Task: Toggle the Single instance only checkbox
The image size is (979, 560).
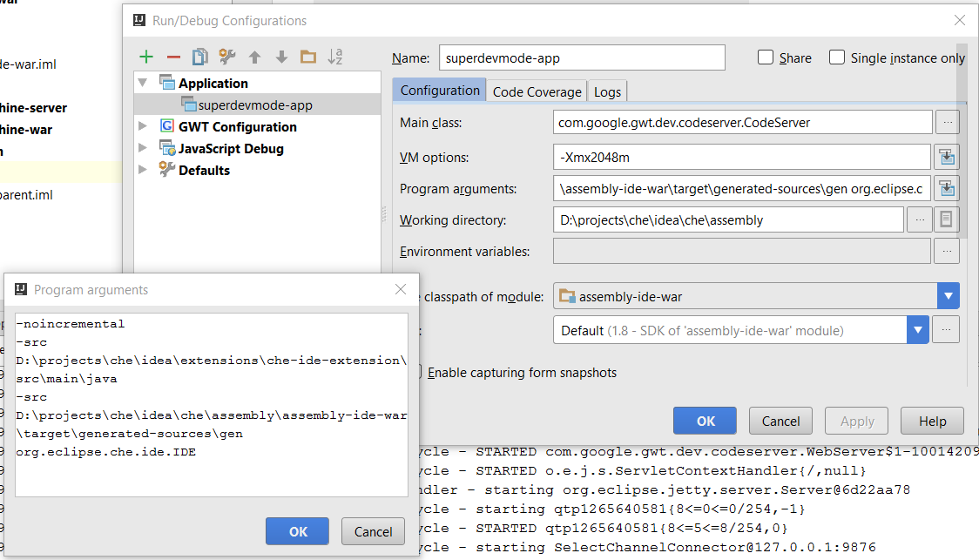Action: click(837, 57)
